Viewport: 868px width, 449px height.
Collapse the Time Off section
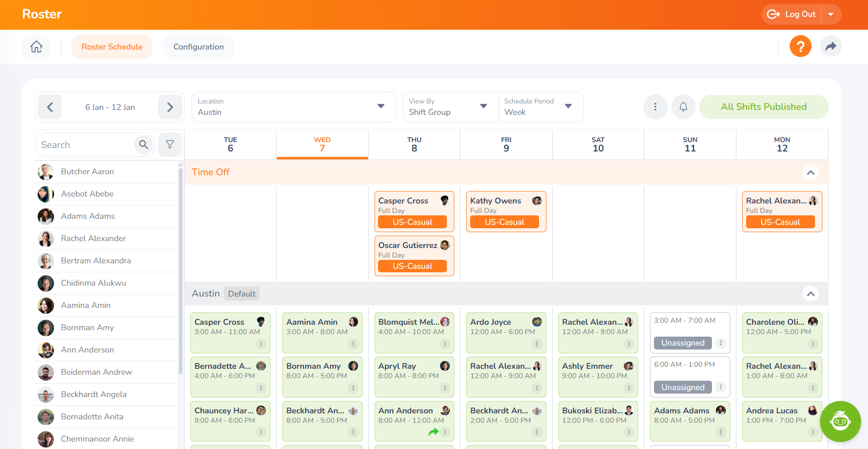[810, 173]
